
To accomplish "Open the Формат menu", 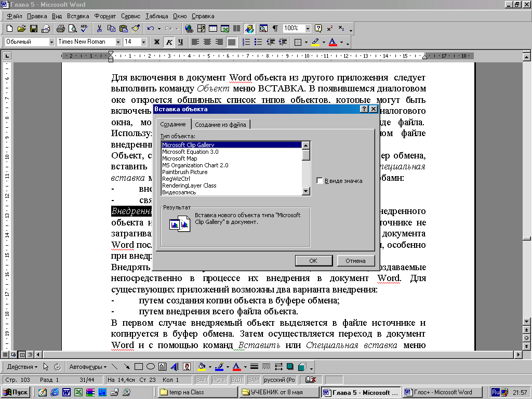I will pos(105,16).
